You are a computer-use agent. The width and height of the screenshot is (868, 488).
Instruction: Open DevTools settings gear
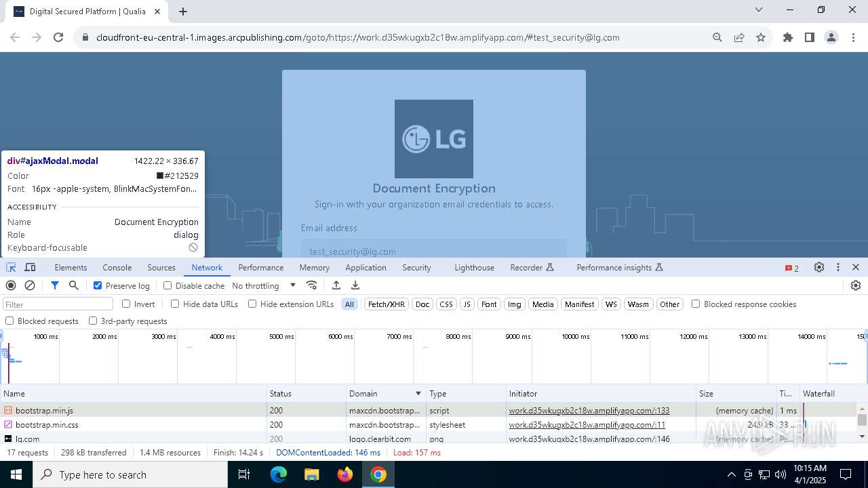pos(819,268)
